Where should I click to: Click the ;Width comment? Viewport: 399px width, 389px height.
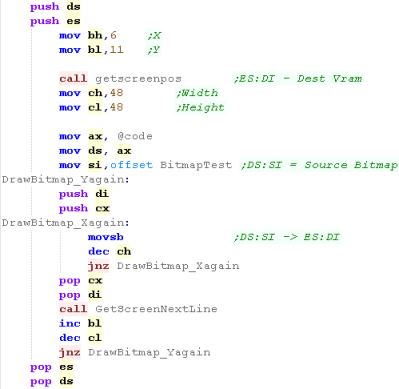197,93
